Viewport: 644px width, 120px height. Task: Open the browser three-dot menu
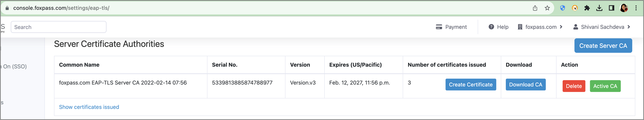[636, 8]
